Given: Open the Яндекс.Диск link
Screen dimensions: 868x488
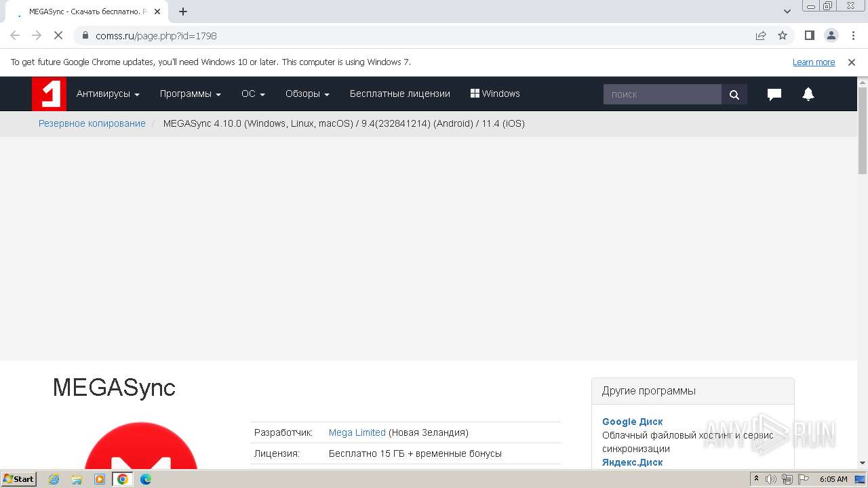Looking at the screenshot, I should [633, 462].
